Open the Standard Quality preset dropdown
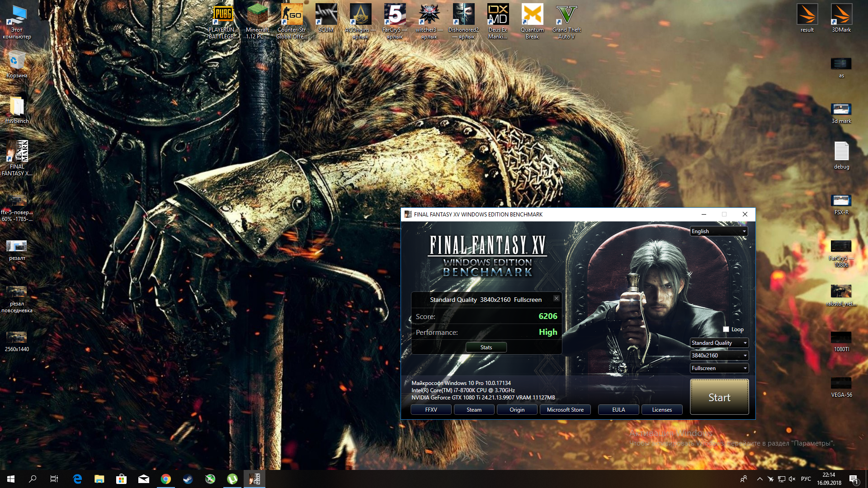The image size is (868, 488). point(719,343)
